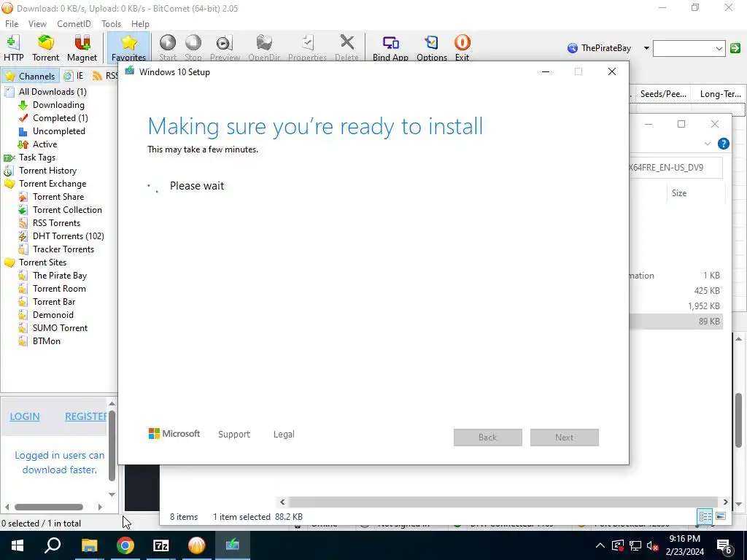Open the File menu
This screenshot has height=560, width=747.
[x=12, y=24]
